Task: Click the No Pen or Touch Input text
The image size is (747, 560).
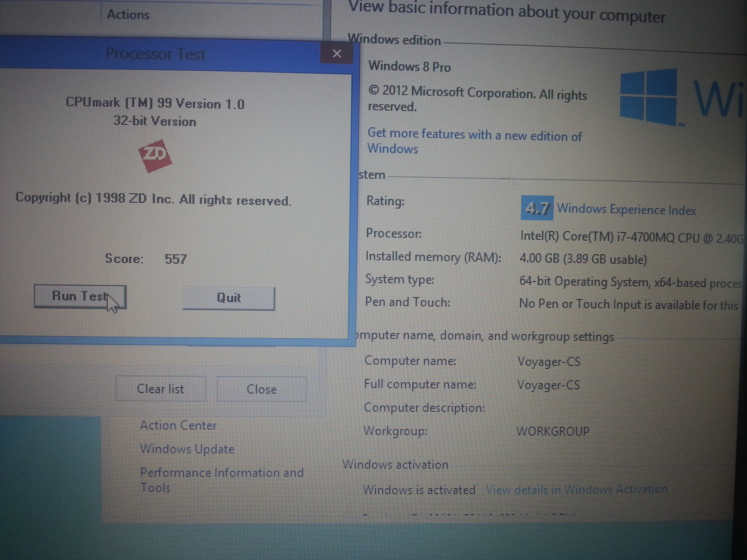Action: (x=628, y=304)
